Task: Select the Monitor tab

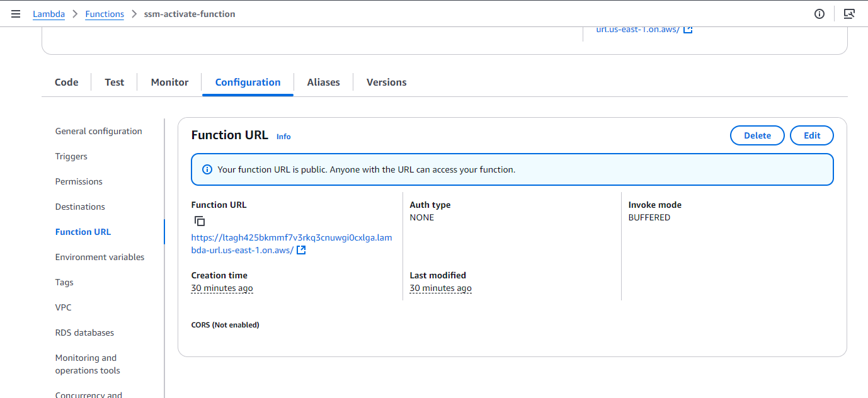Action: (169, 82)
